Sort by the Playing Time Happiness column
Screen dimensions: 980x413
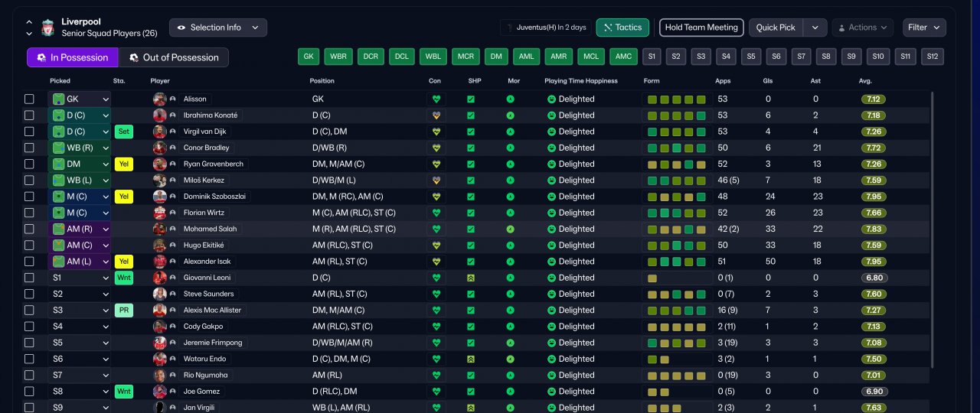coord(581,80)
